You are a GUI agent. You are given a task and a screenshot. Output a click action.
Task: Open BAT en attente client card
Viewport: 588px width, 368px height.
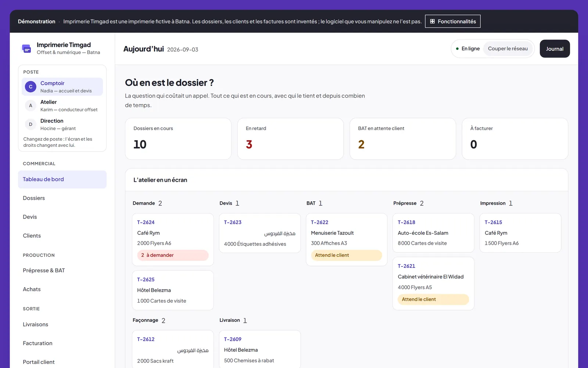403,139
